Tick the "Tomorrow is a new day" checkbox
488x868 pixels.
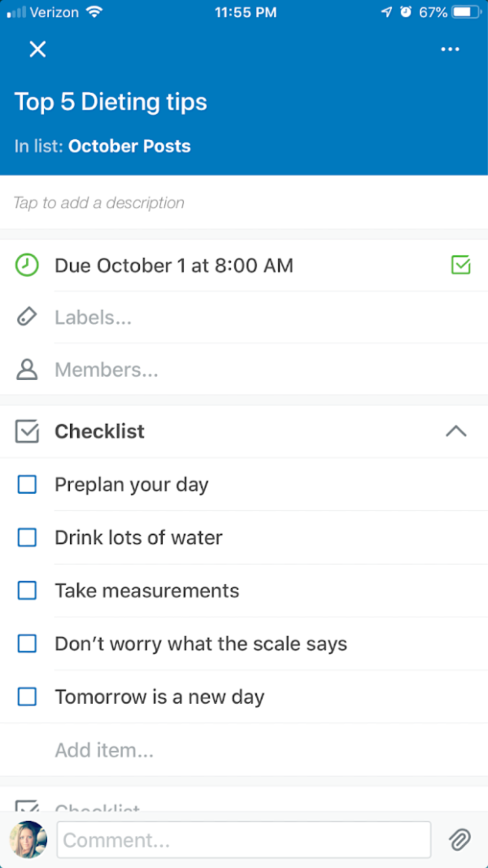(27, 697)
